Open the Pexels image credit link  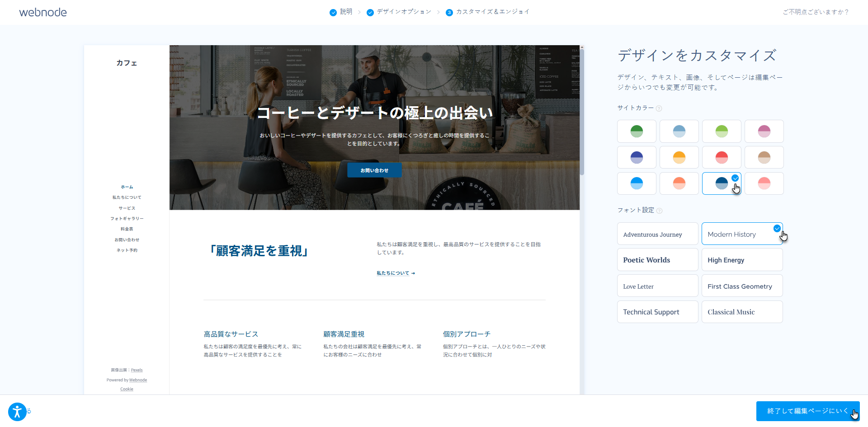tap(137, 370)
